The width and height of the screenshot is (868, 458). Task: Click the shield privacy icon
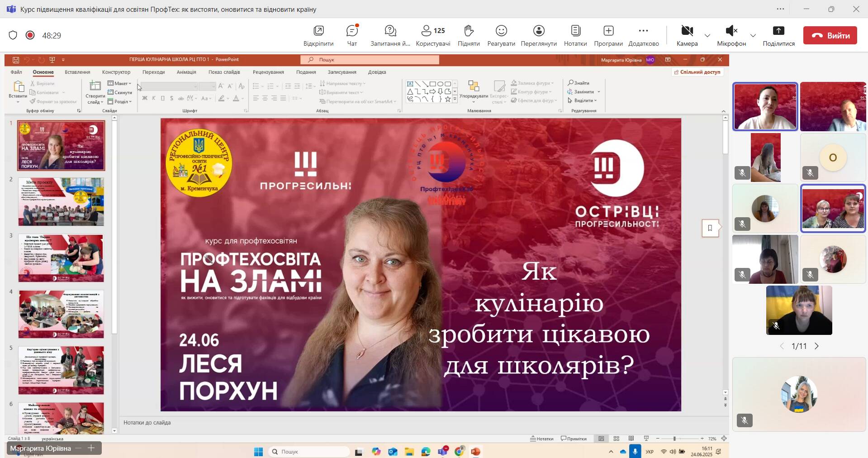click(13, 35)
